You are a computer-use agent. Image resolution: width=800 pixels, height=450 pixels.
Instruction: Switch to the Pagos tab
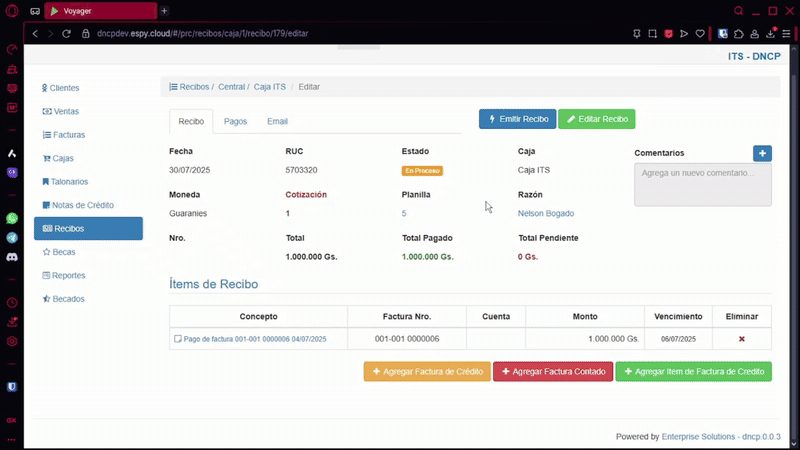pyautogui.click(x=235, y=121)
